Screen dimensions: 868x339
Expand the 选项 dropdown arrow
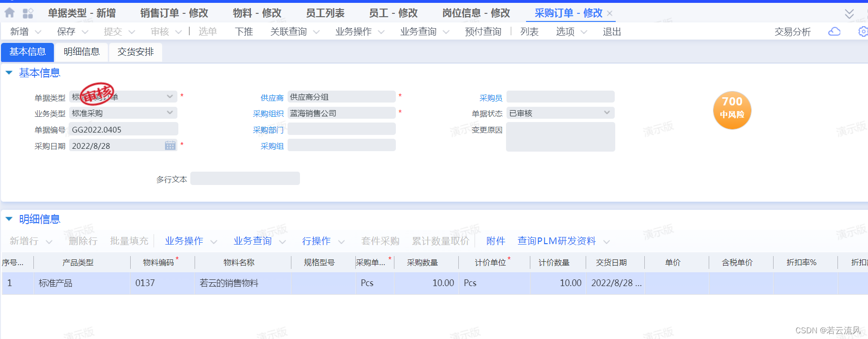point(584,32)
